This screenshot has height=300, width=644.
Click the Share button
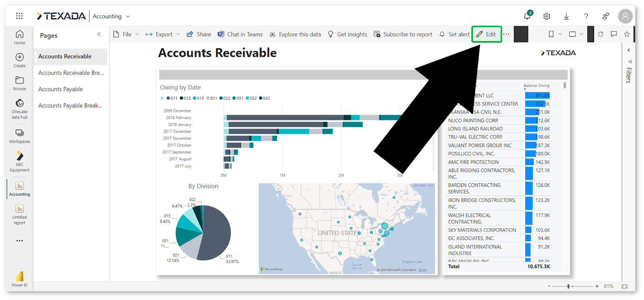click(199, 34)
